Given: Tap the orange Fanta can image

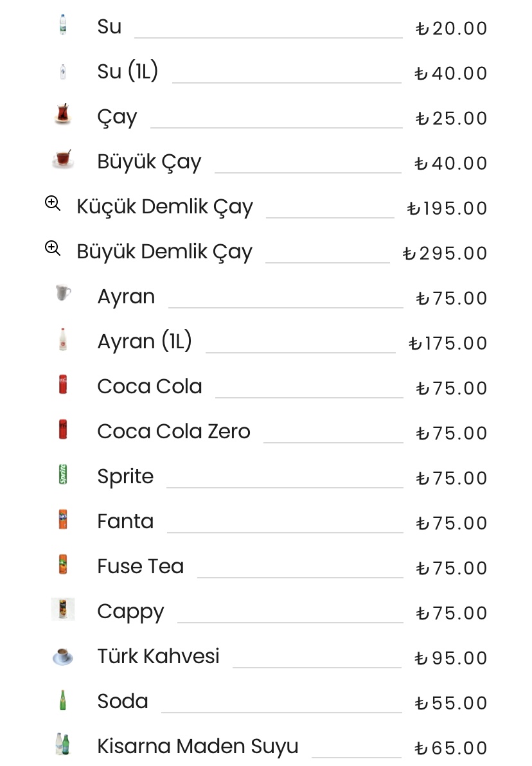Looking at the screenshot, I should coord(62,519).
